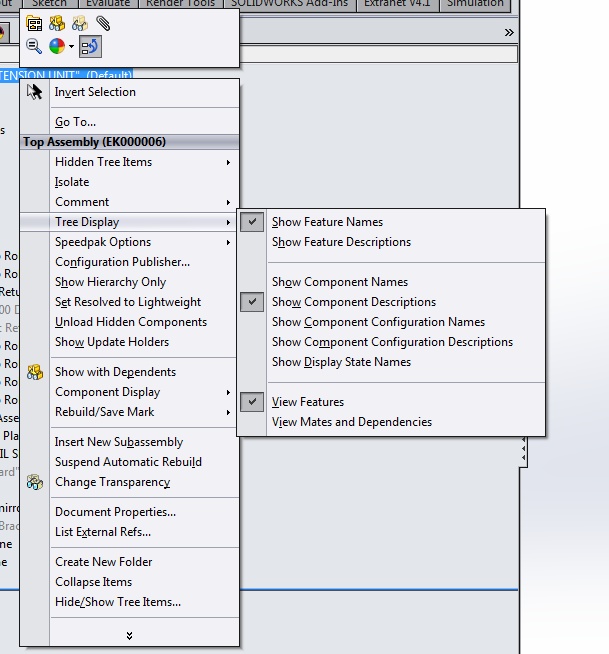Enable Show Component Configuration Names
This screenshot has height=654, width=609.
[391, 322]
